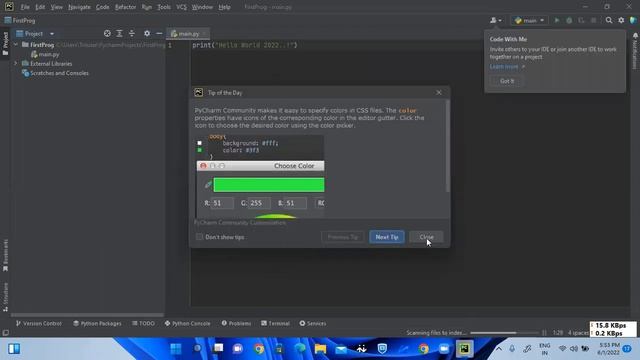
Task: Open Project panel options gear icon
Action: [147, 33]
